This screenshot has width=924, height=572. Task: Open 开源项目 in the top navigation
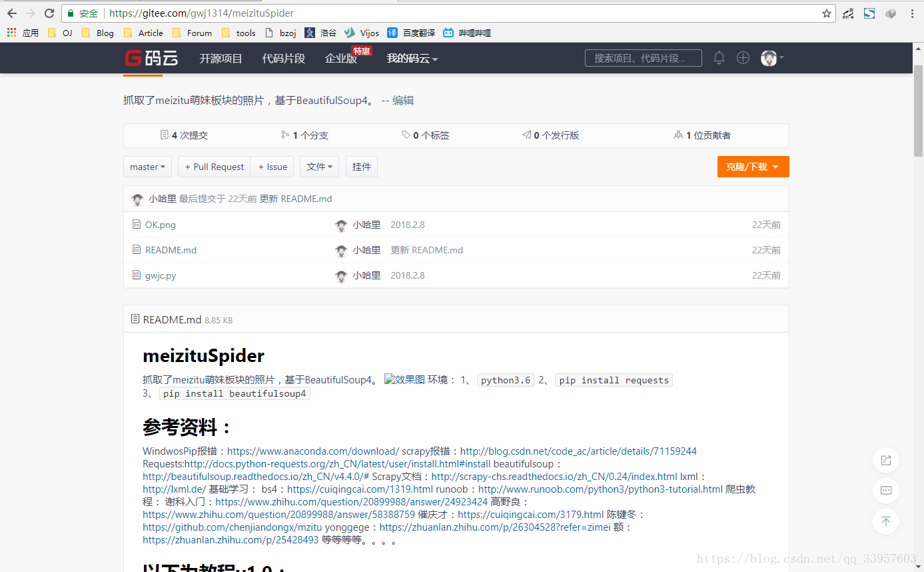tap(221, 59)
